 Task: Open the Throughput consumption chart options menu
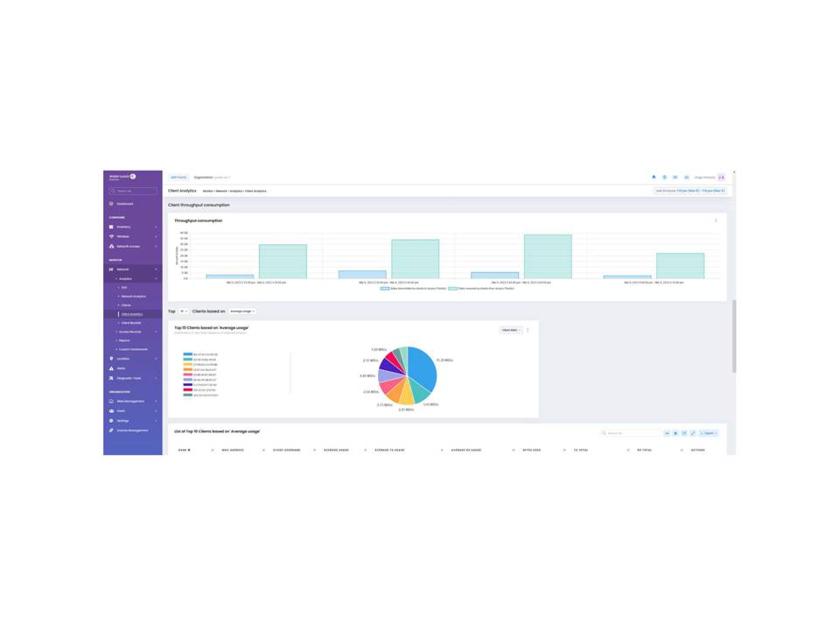pos(716,220)
